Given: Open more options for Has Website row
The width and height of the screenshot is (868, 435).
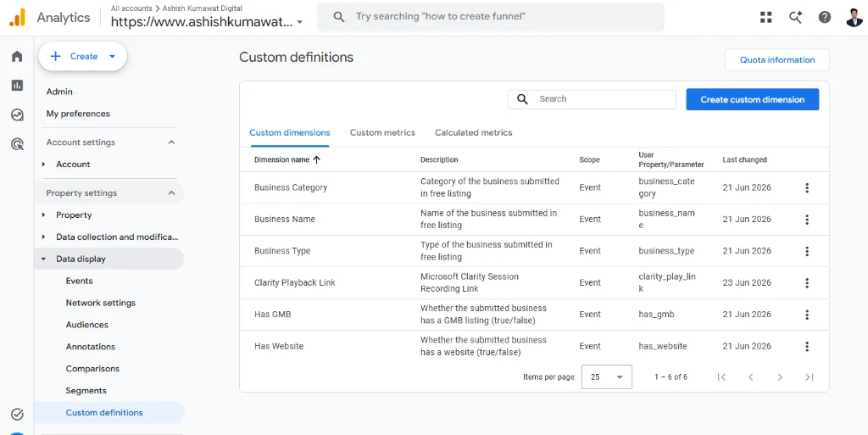Looking at the screenshot, I should [x=807, y=347].
